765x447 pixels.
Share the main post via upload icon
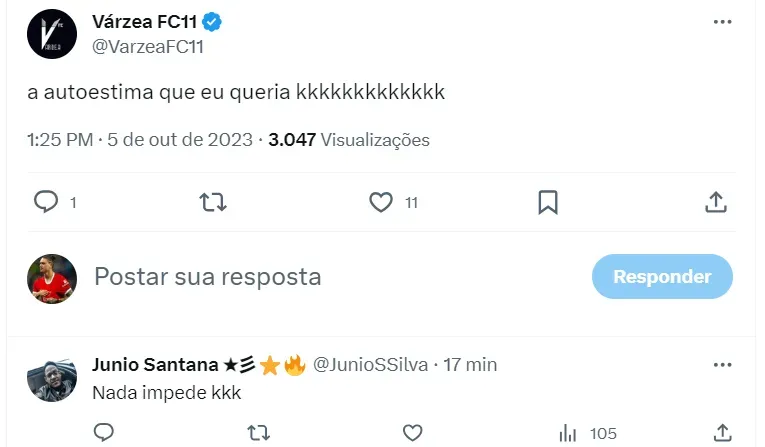pos(715,202)
